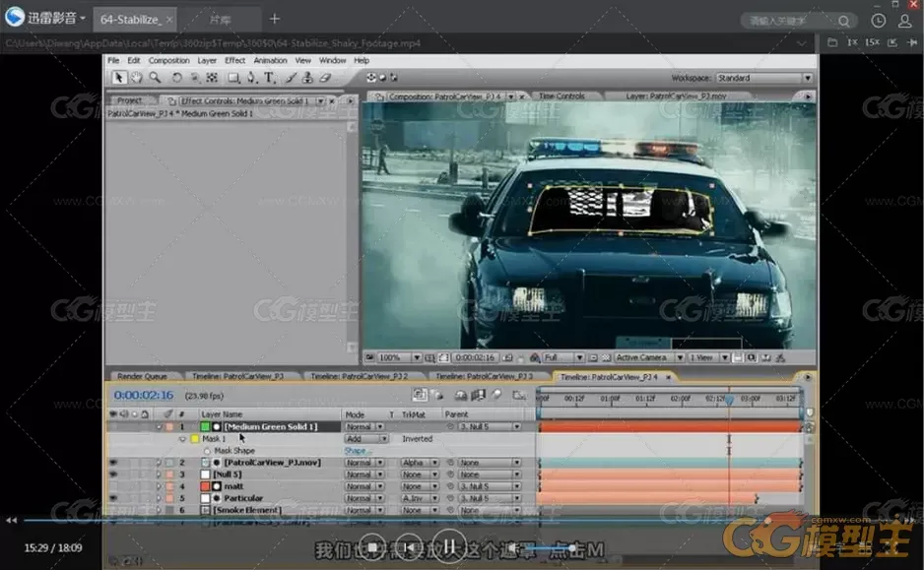Screen dimensions: 924x570
Task: Open the Active Camera dropdown
Action: pyautogui.click(x=649, y=357)
